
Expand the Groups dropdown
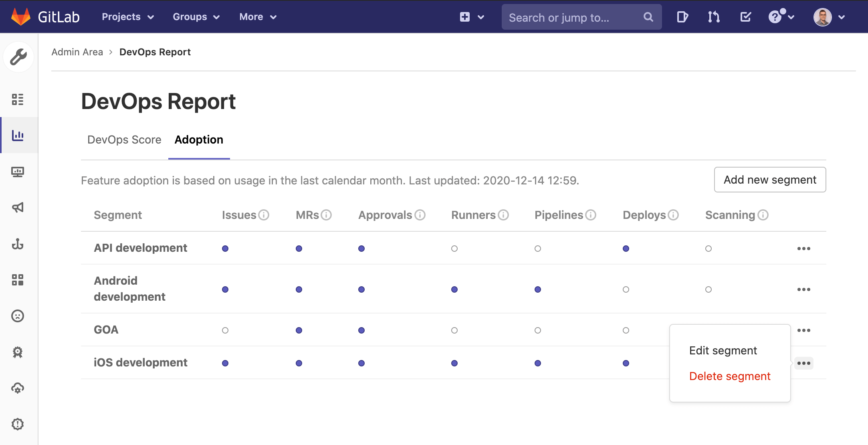point(196,17)
